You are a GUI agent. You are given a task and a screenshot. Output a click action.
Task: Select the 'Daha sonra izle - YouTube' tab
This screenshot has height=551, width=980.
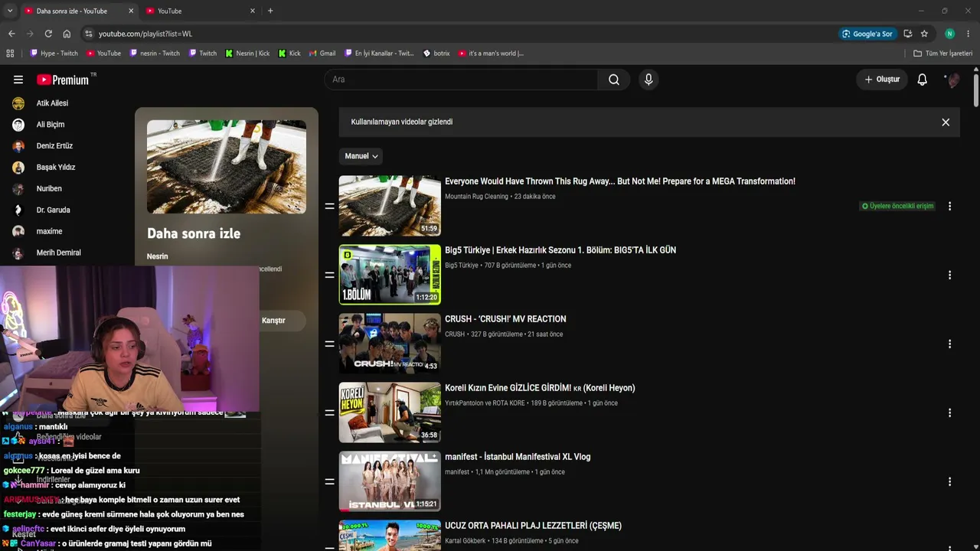coord(79,11)
